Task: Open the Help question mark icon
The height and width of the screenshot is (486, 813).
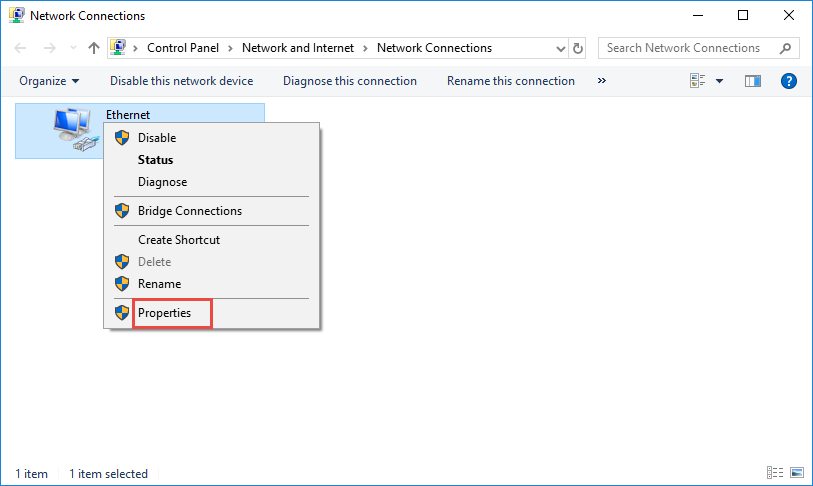Action: [x=788, y=81]
